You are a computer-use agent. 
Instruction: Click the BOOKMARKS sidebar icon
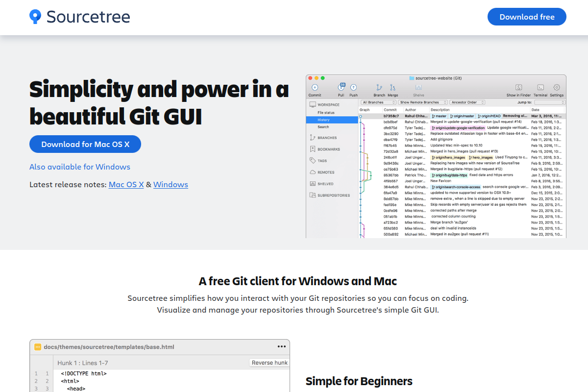pyautogui.click(x=313, y=149)
